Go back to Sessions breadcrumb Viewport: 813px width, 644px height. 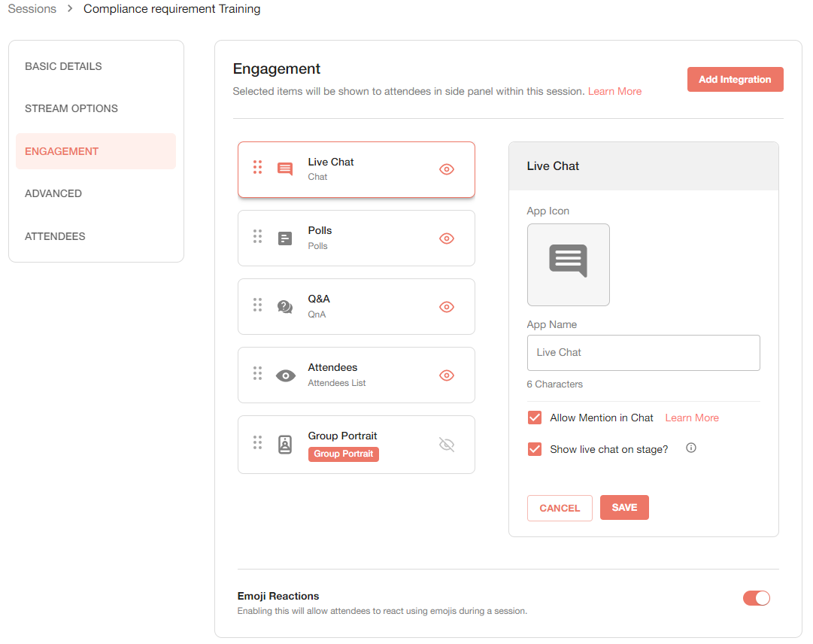tap(32, 9)
